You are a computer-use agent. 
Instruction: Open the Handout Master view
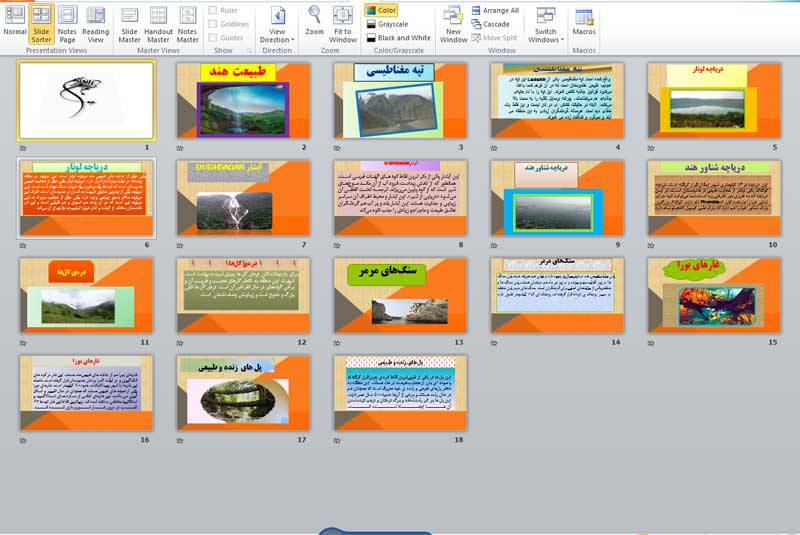tap(158, 23)
